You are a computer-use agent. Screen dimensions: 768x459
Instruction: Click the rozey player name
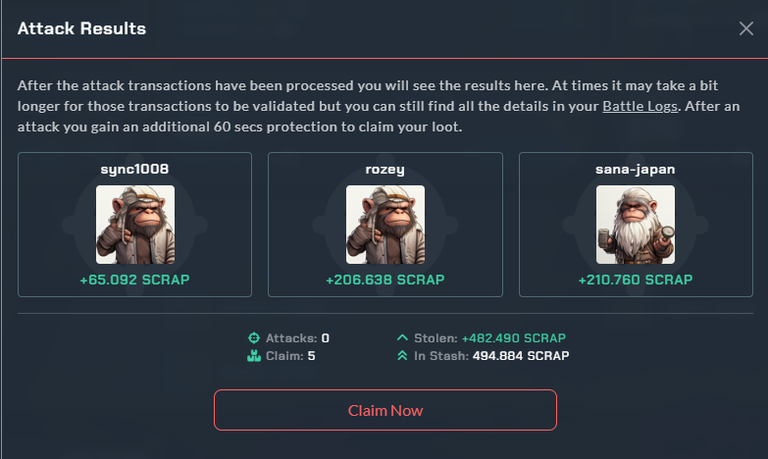click(385, 169)
